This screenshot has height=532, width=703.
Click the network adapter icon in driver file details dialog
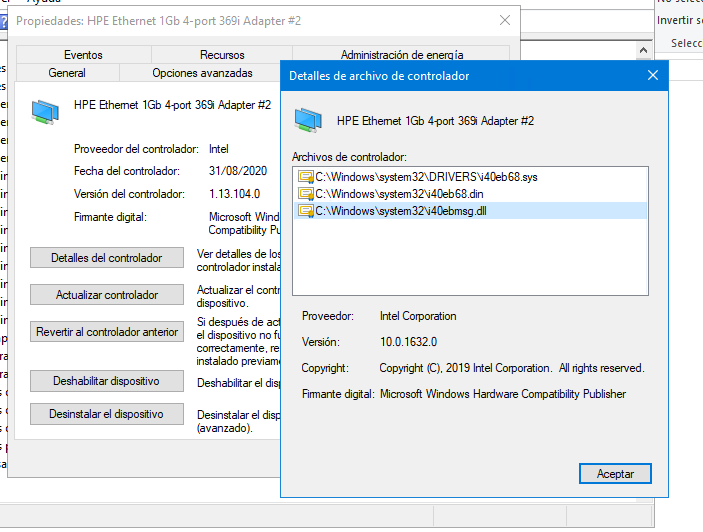[x=308, y=121]
